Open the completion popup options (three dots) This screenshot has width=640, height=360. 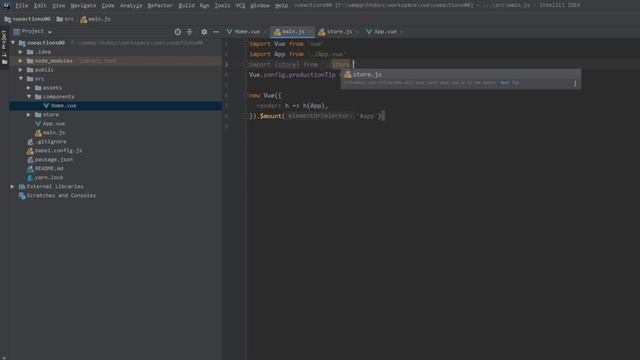(x=575, y=83)
